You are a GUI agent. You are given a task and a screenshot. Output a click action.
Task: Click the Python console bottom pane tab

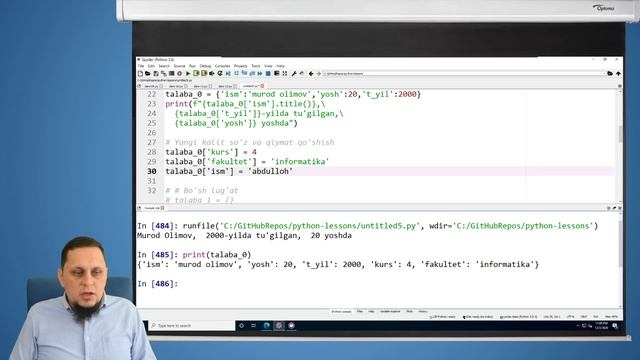(341, 311)
